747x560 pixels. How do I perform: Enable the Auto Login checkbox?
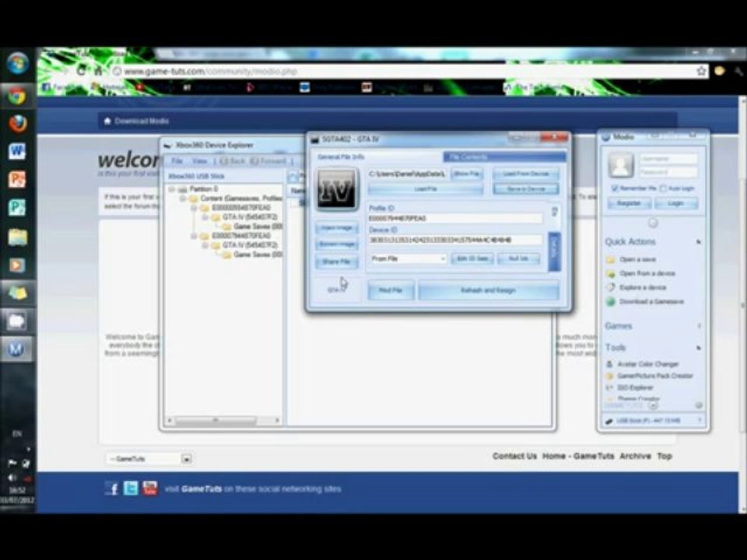[x=663, y=188]
